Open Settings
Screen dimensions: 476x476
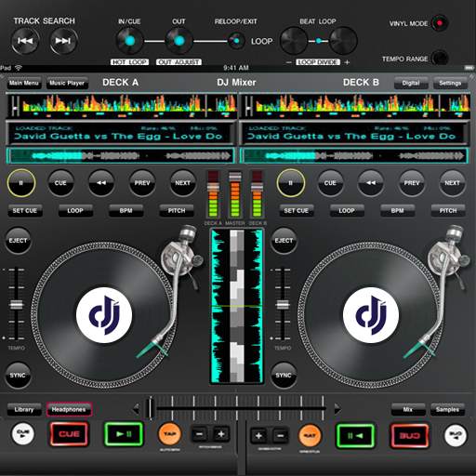point(450,83)
